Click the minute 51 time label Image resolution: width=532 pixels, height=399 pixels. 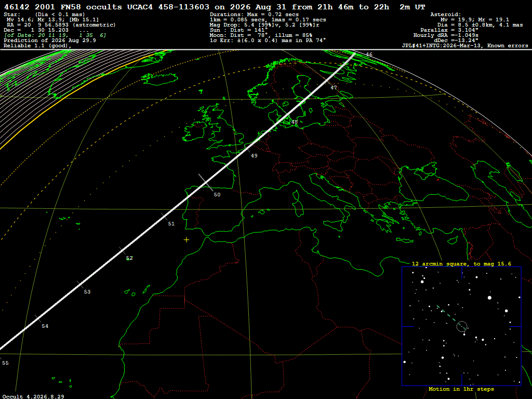(x=171, y=223)
